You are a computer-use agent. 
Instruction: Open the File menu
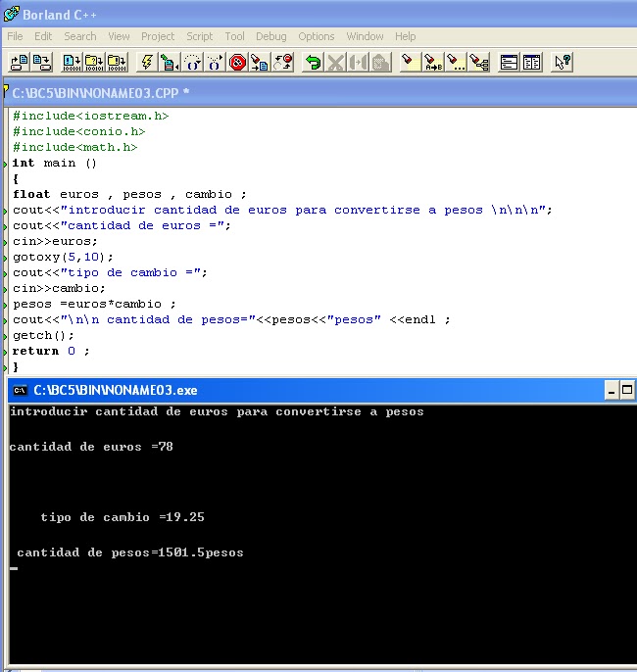15,36
